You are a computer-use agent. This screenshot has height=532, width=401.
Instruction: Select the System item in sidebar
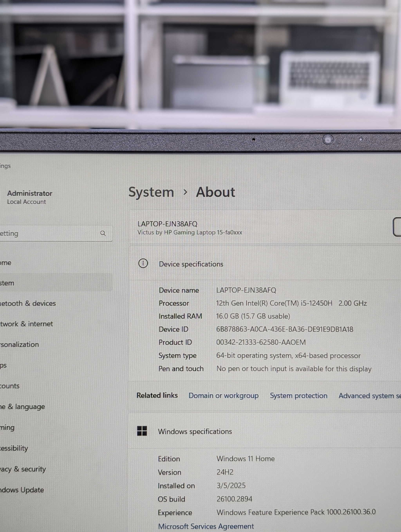tap(56, 283)
